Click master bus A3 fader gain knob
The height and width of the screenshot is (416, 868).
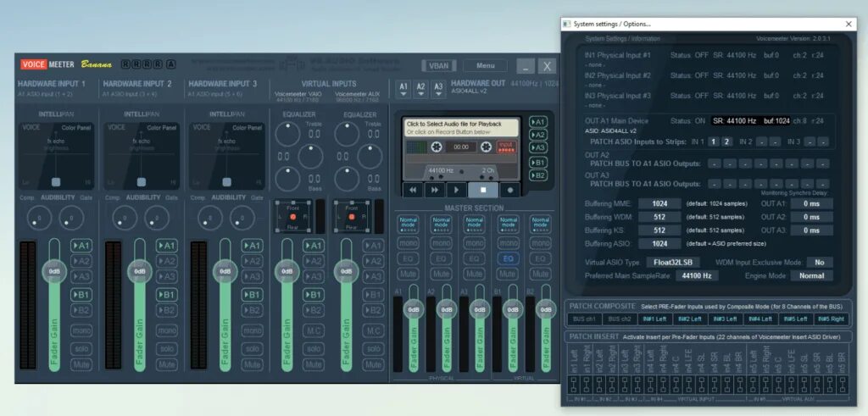tap(480, 310)
